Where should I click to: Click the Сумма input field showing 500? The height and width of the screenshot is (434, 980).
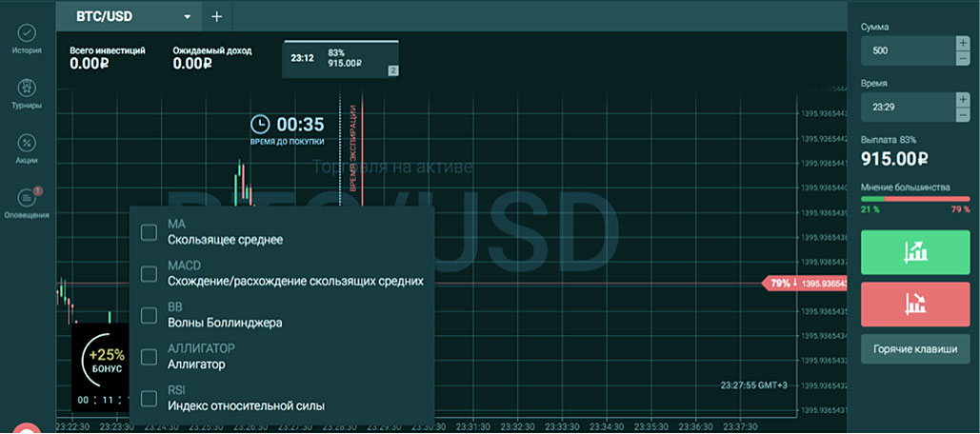pyautogui.click(x=906, y=49)
